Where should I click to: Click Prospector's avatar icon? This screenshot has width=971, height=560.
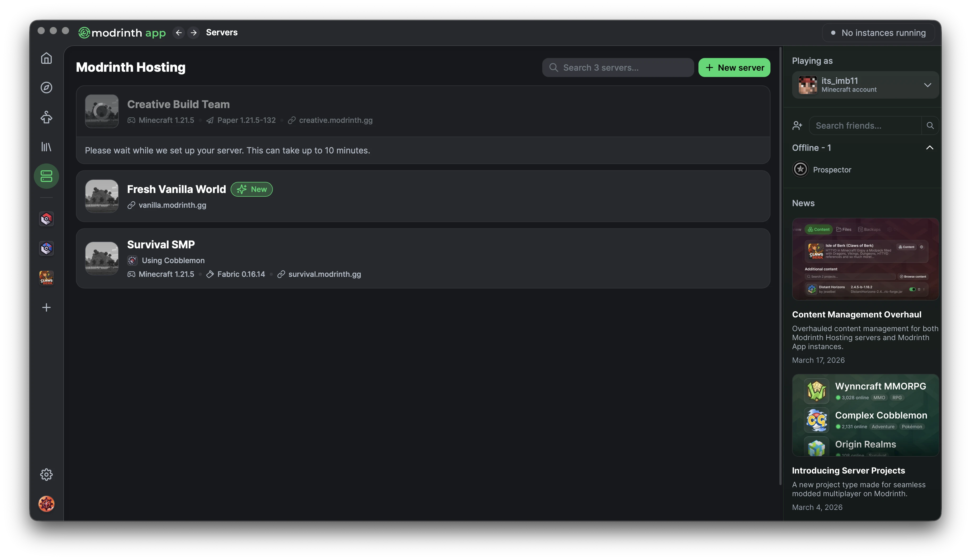(x=801, y=169)
